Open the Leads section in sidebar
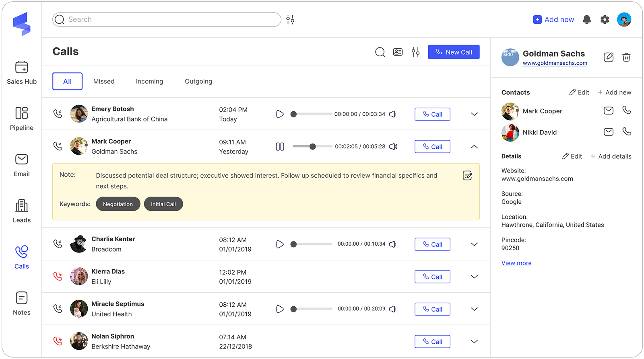 point(22,211)
